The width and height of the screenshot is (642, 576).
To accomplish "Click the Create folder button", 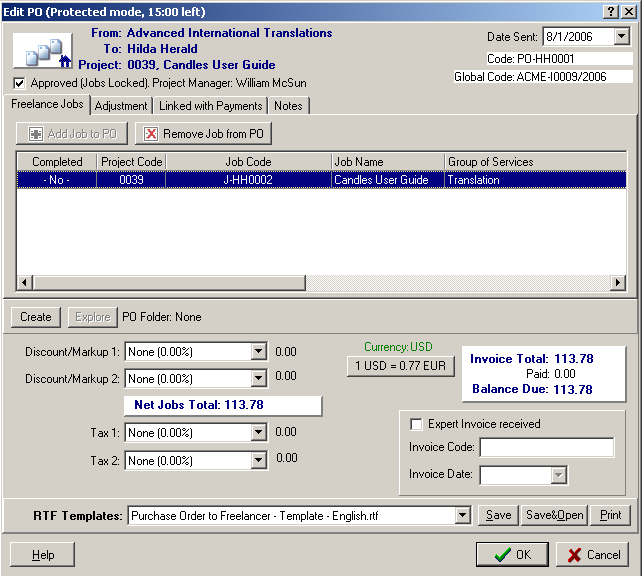I will [x=36, y=317].
